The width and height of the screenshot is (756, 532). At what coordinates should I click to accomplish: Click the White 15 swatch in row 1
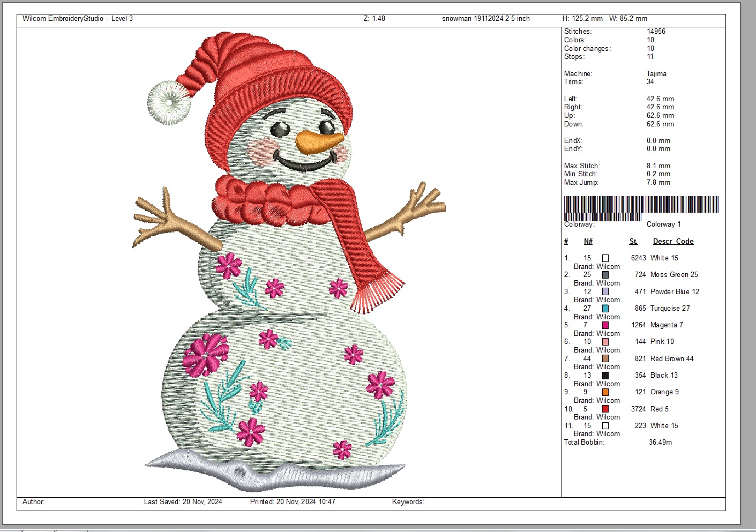(x=605, y=258)
